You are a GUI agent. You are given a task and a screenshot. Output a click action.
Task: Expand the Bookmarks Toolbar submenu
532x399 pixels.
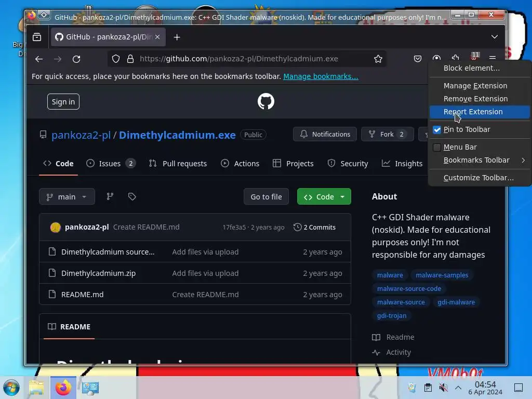(480, 160)
